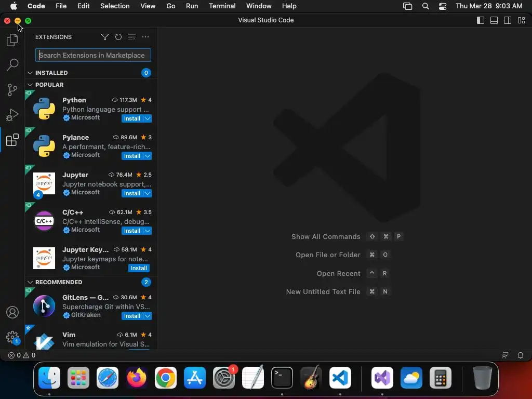Open the Help menu

point(289,6)
